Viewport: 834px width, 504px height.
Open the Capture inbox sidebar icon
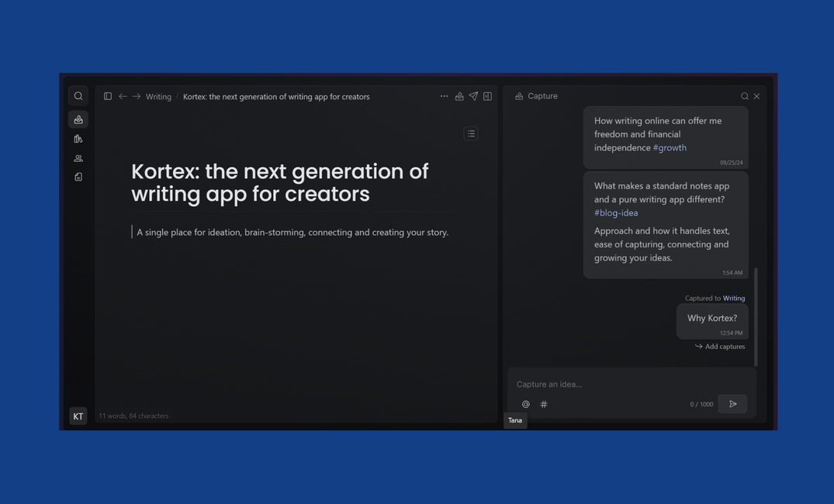point(78,119)
